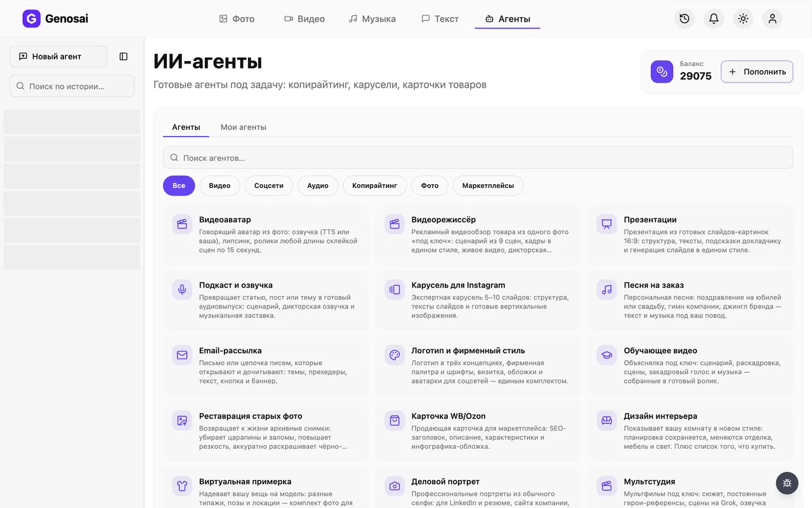Open the Песня на заказ title
This screenshot has height=508, width=812.
pos(653,285)
